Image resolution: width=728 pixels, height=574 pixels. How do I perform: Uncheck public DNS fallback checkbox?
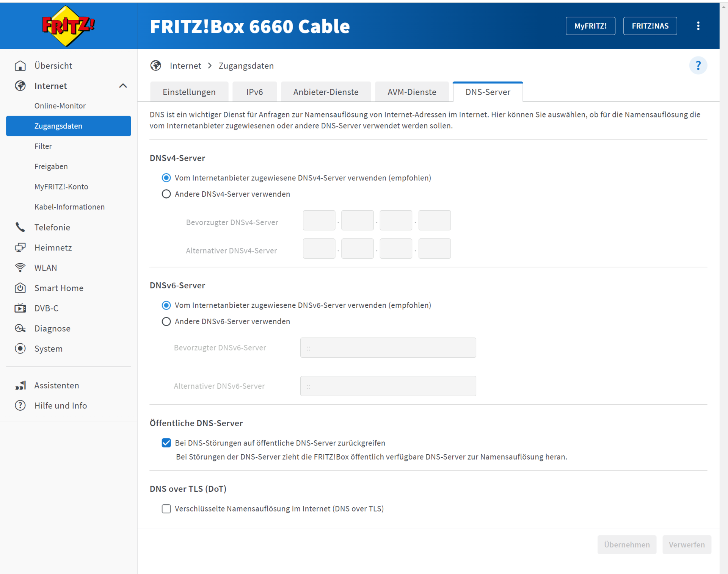pyautogui.click(x=166, y=443)
